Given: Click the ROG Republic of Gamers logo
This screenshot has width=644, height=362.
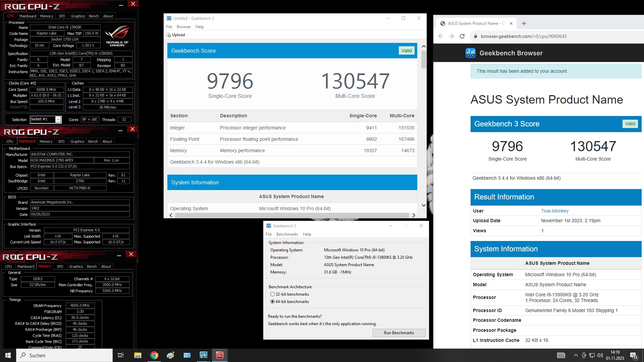Looking at the screenshot, I should click(x=117, y=36).
